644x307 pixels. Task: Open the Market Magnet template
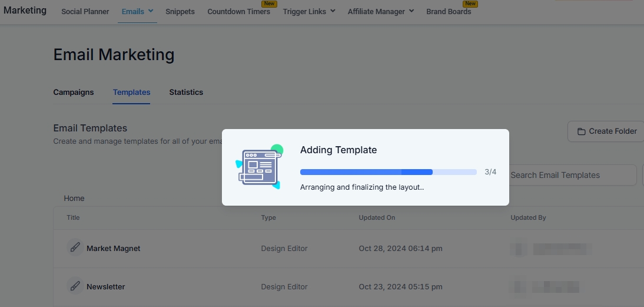(x=114, y=248)
